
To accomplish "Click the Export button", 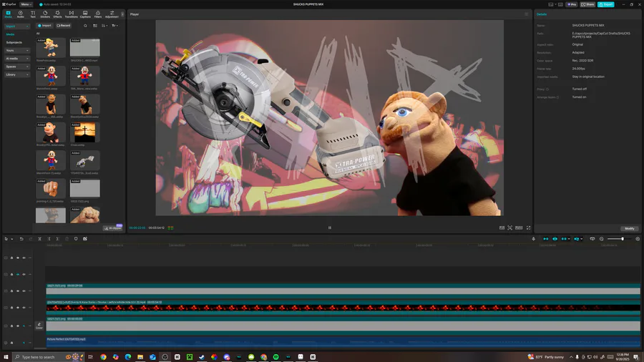I will point(606,4).
